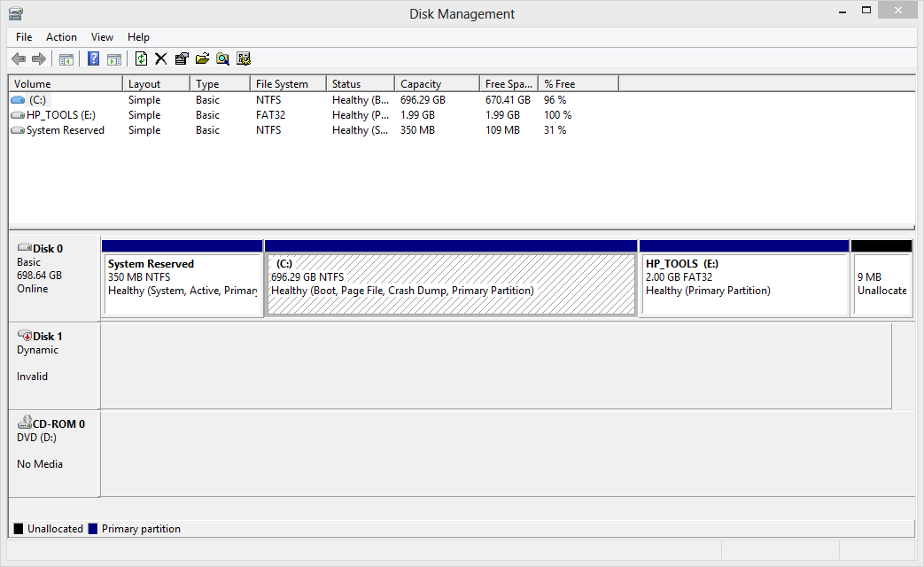Image resolution: width=924 pixels, height=567 pixels.
Task: Click the 350 MB capacity cell
Action: [418, 130]
